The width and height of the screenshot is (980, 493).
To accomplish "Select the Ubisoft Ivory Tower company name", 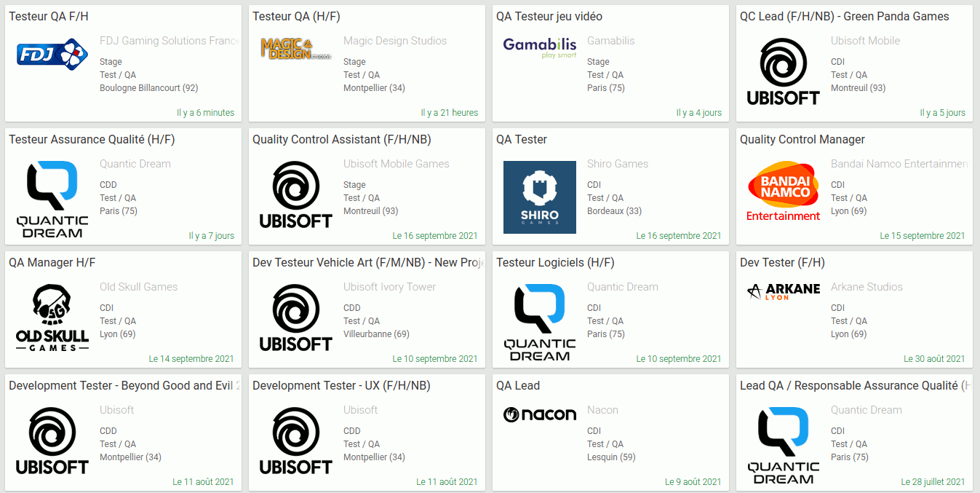I will tap(390, 287).
